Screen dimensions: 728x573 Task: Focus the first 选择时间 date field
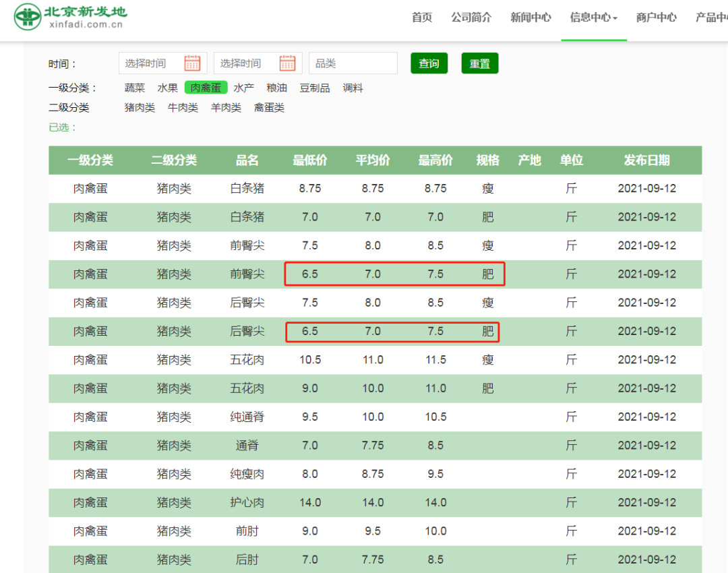[x=163, y=63]
